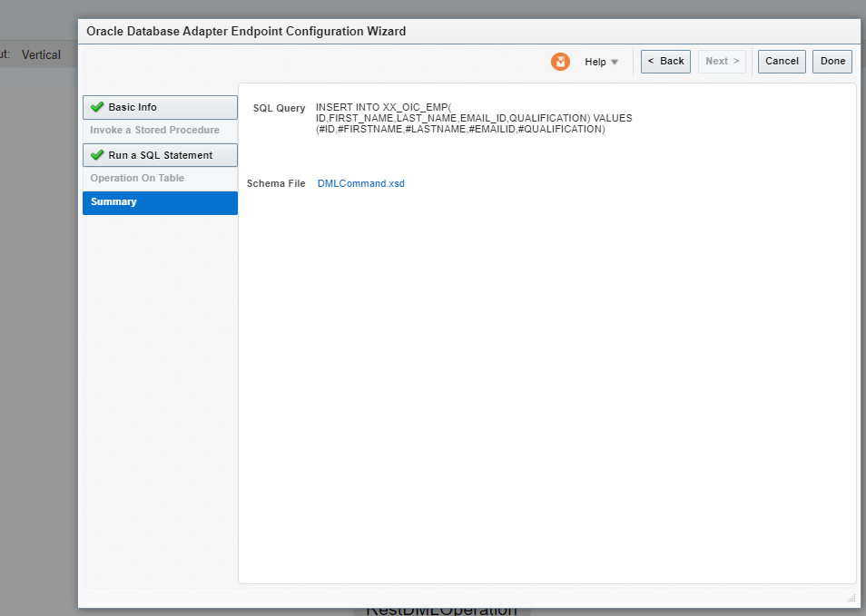This screenshot has width=866, height=616.
Task: Click the Back button
Action: click(665, 61)
